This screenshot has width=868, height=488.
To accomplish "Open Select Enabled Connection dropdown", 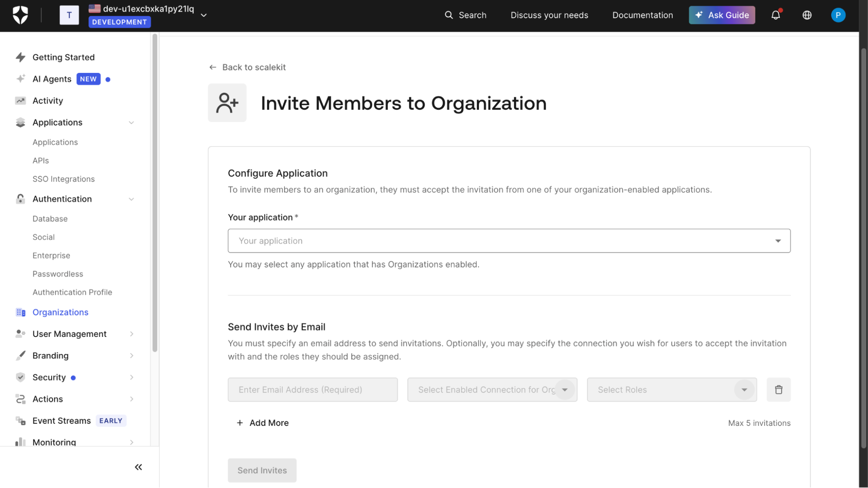I will click(x=492, y=389).
